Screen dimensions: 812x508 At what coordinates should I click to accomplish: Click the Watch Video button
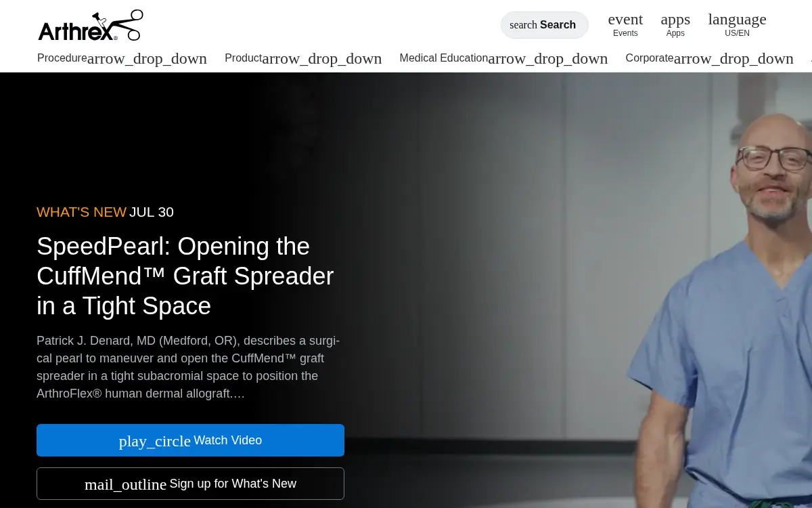pos(190,440)
